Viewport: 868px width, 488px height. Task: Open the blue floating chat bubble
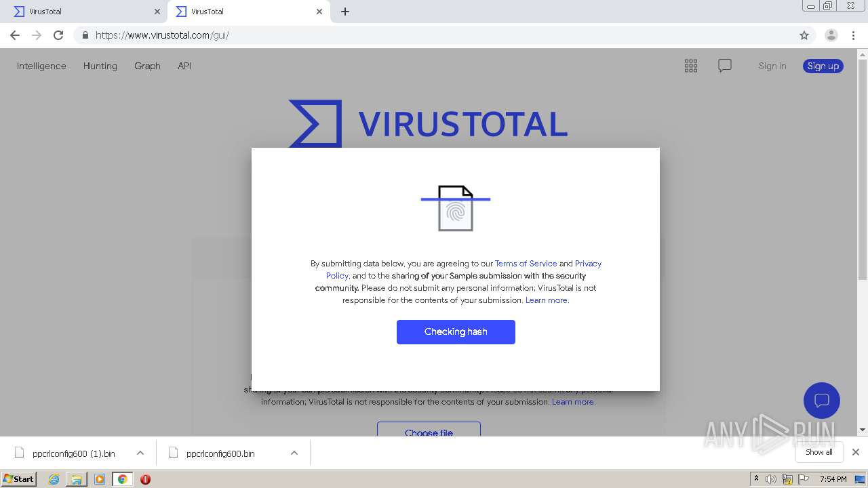point(822,401)
